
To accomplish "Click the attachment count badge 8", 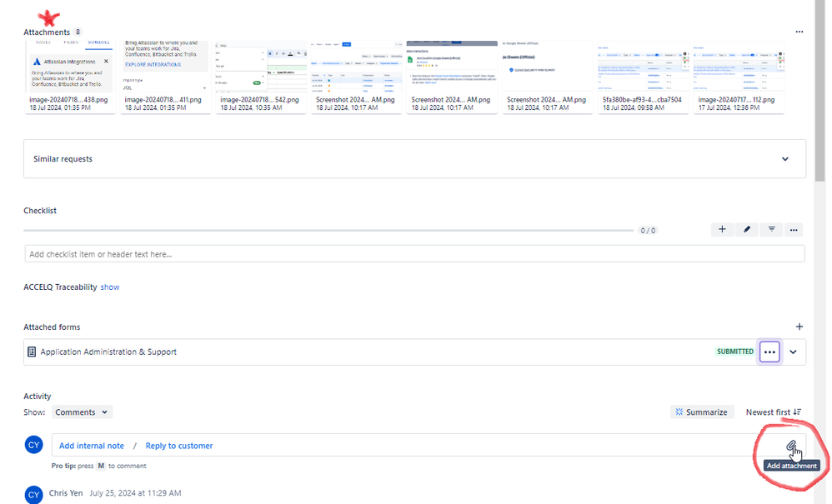I will click(x=78, y=32).
